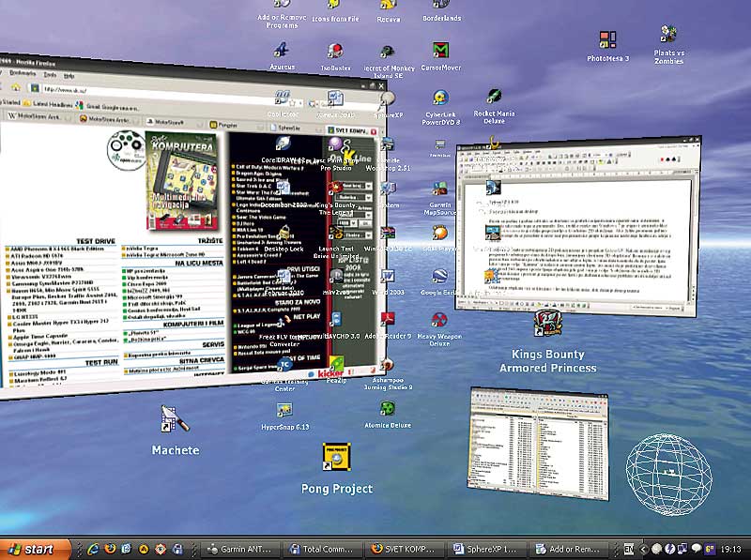Launch Firefox from the quick launch bar
The width and height of the screenshot is (751, 560).
(x=110, y=549)
